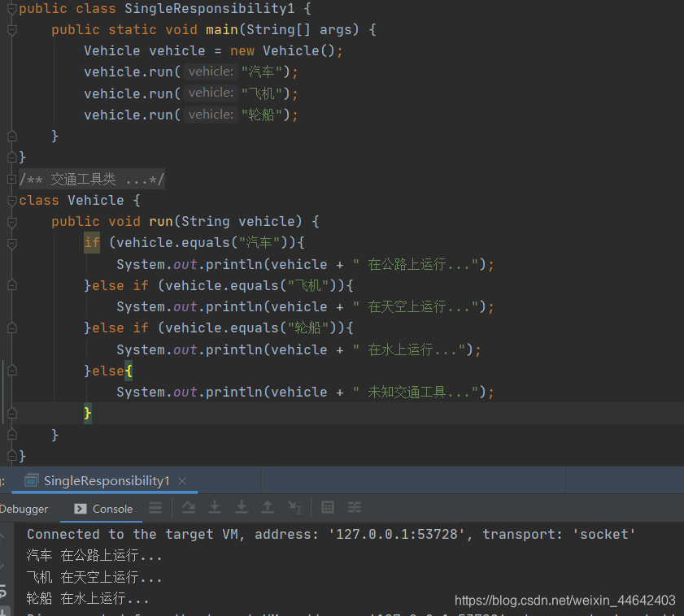Click the string " 在天空上运行..." in println
Image resolution: width=684 pixels, height=616 pixels.
pos(416,306)
